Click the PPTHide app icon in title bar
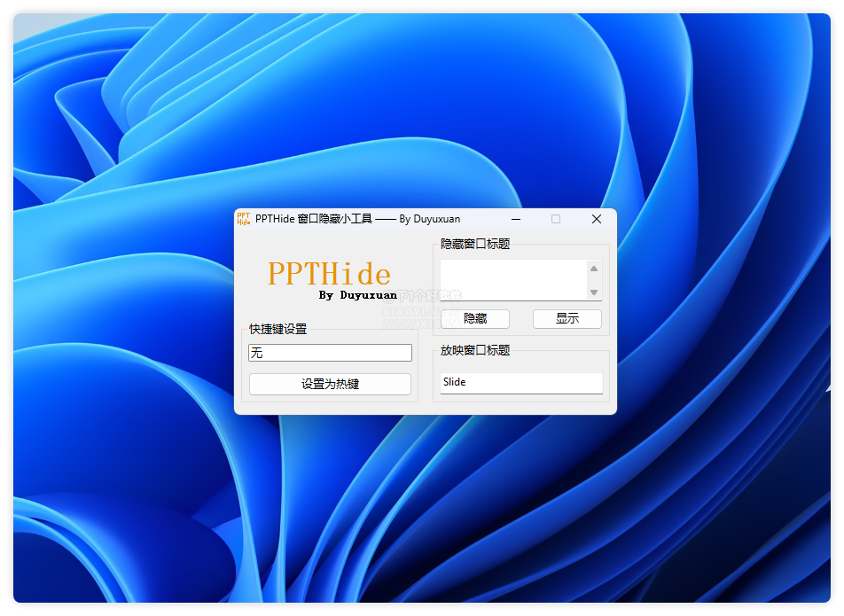 [x=244, y=219]
